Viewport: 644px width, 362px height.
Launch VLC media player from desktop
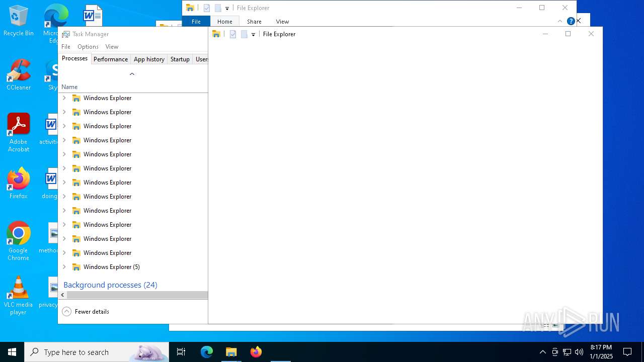(x=19, y=296)
